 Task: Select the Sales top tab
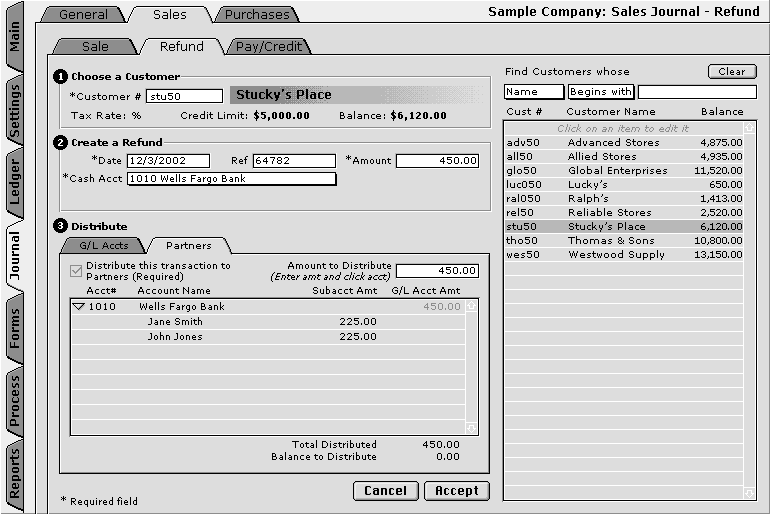(x=169, y=14)
